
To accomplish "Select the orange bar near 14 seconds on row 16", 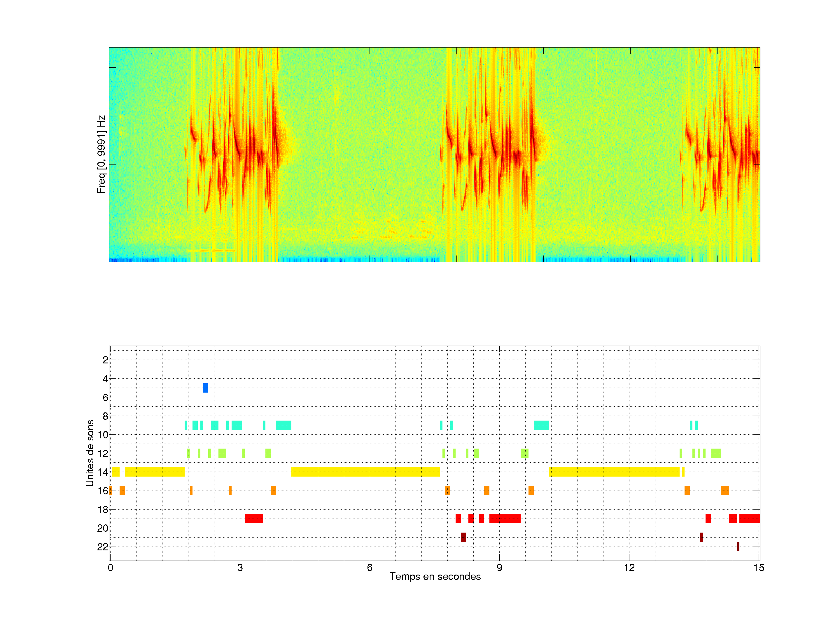I will click(x=724, y=491).
